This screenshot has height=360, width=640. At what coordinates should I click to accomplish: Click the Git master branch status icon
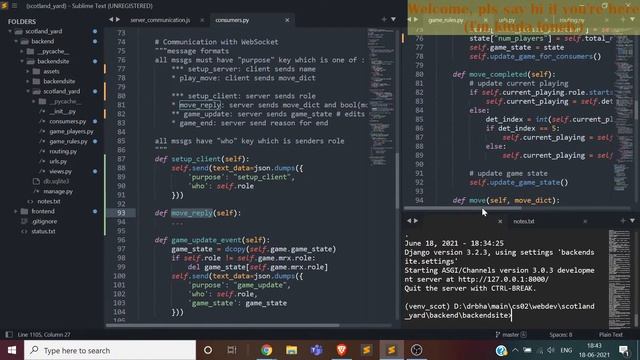511,334
